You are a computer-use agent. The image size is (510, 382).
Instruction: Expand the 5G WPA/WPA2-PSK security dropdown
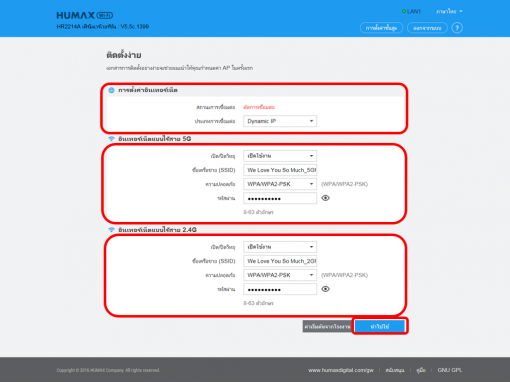(280, 184)
